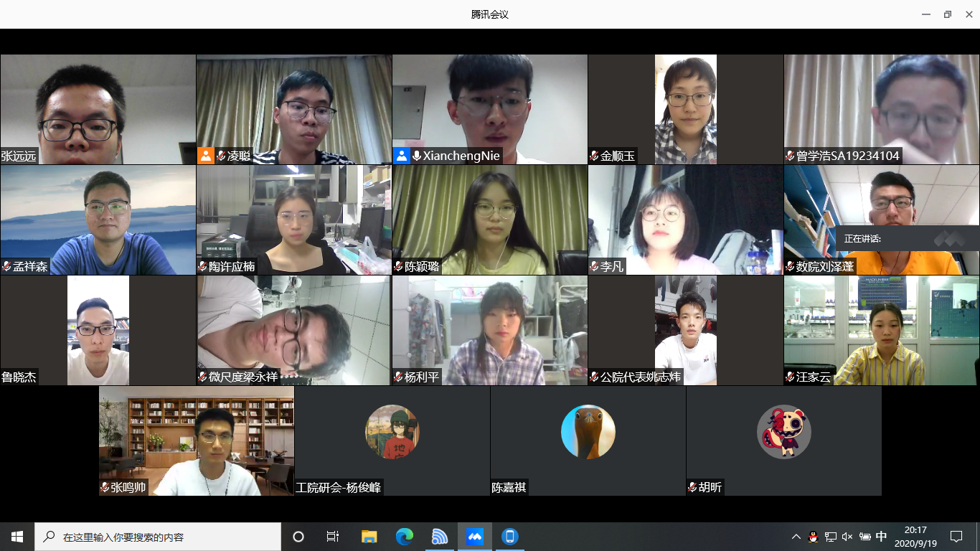The width and height of the screenshot is (980, 551).
Task: Open Tencent Meeting from the taskbar
Action: (x=474, y=537)
